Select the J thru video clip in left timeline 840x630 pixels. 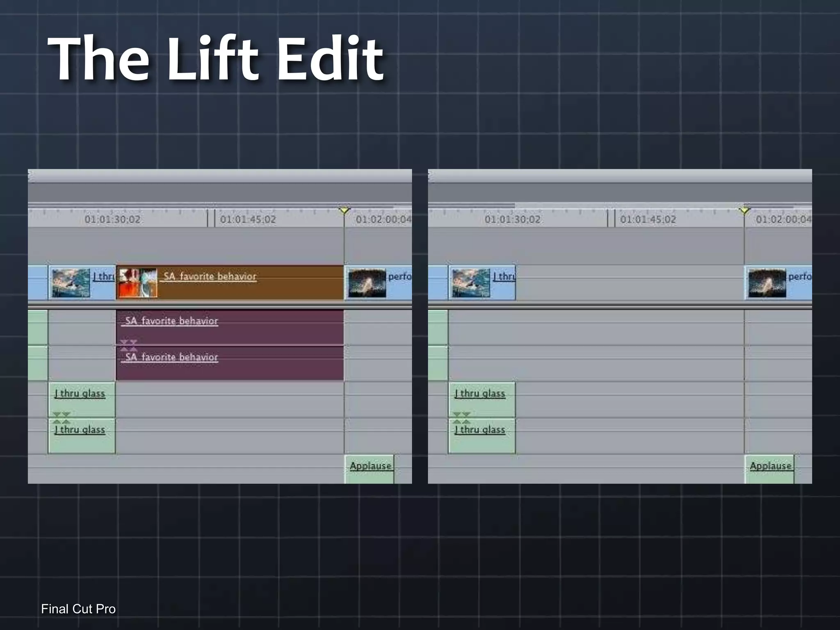(x=82, y=283)
